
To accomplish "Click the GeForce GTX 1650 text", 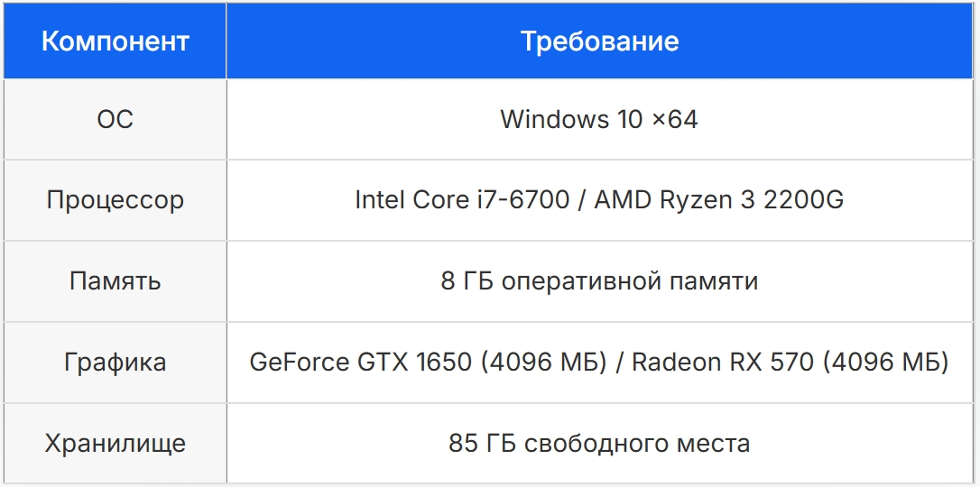I will 360,363.
